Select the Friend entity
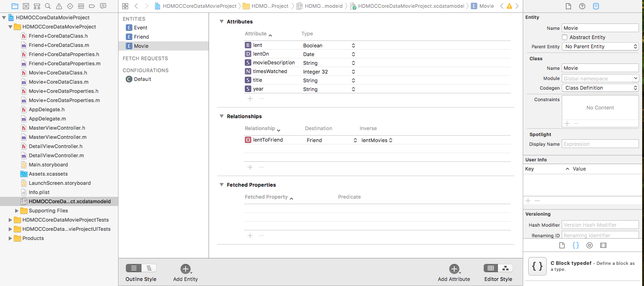 164,37
